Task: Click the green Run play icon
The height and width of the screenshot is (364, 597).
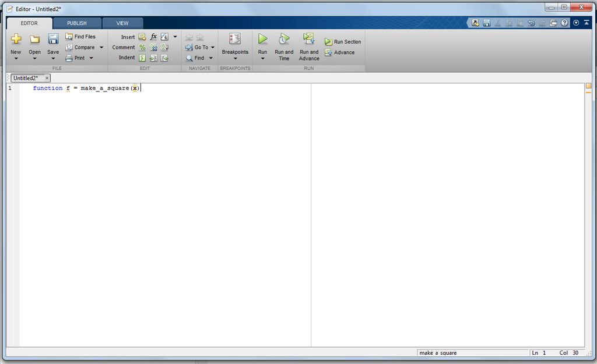Action: [x=262, y=39]
